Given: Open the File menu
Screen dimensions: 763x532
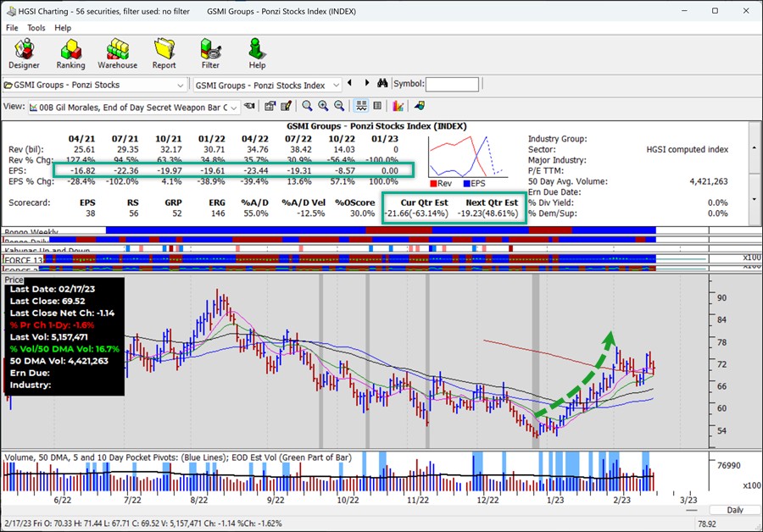Looking at the screenshot, I should click(x=12, y=28).
